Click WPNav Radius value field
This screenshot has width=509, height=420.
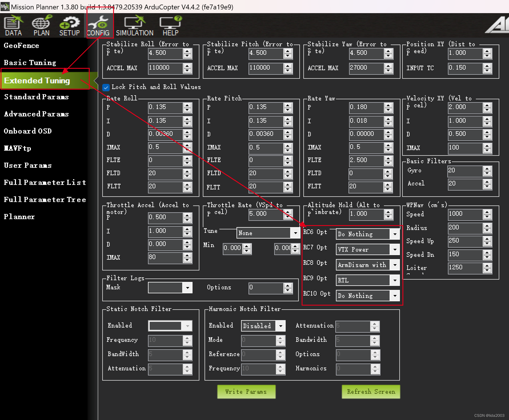(x=465, y=228)
